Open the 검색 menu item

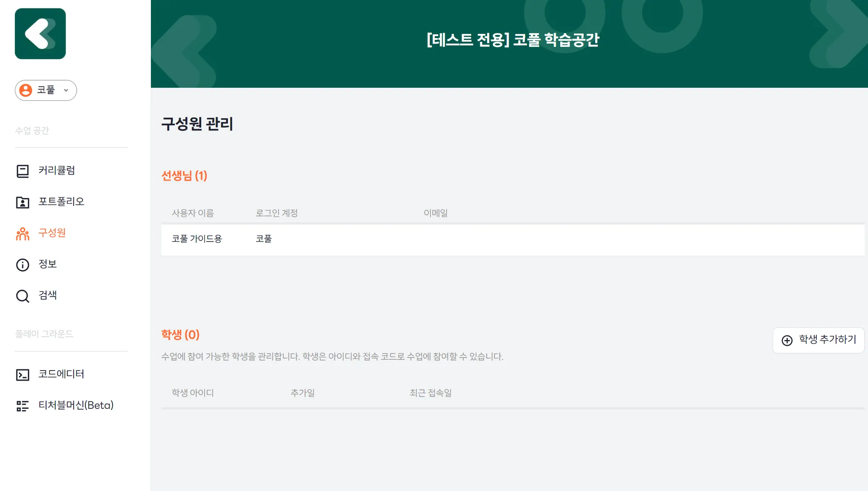(x=47, y=295)
